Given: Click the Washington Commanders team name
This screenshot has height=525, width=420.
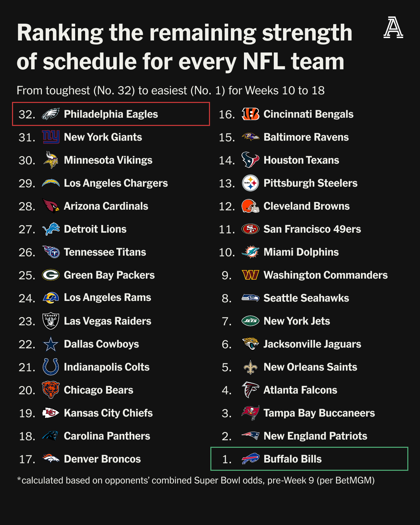Looking at the screenshot, I should click(325, 275).
